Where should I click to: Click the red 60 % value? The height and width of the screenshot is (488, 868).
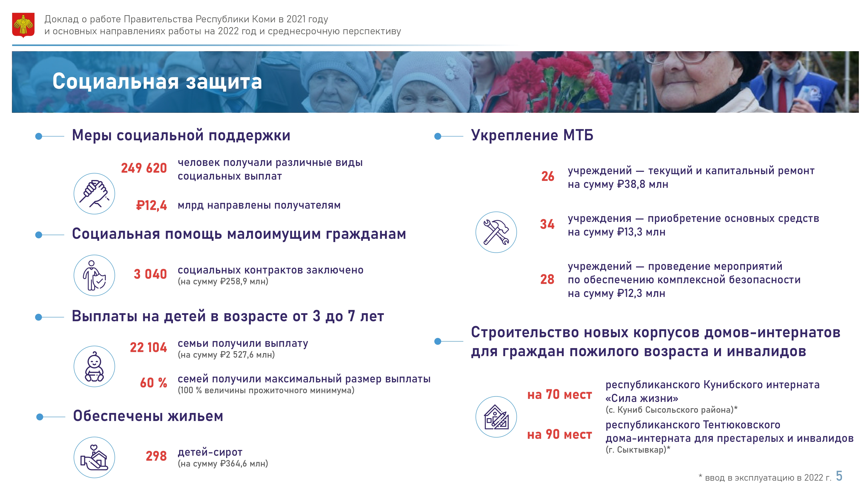(153, 383)
